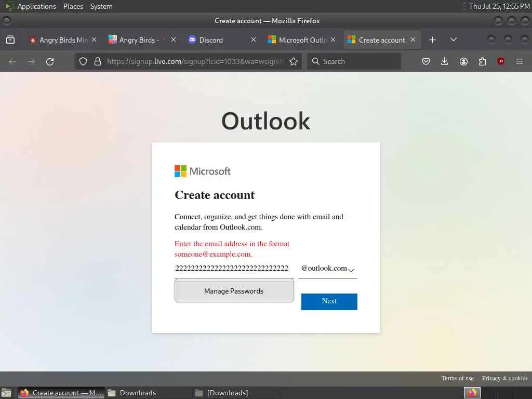Click the show desktop icon in bottom panel
The width and height of the screenshot is (532, 399).
click(6, 393)
